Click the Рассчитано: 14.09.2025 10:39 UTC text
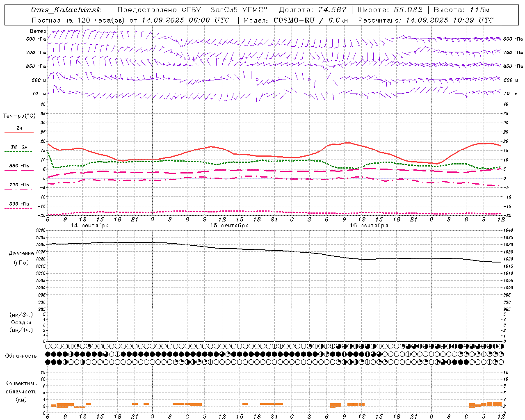This screenshot has height=420, width=525. click(x=426, y=20)
